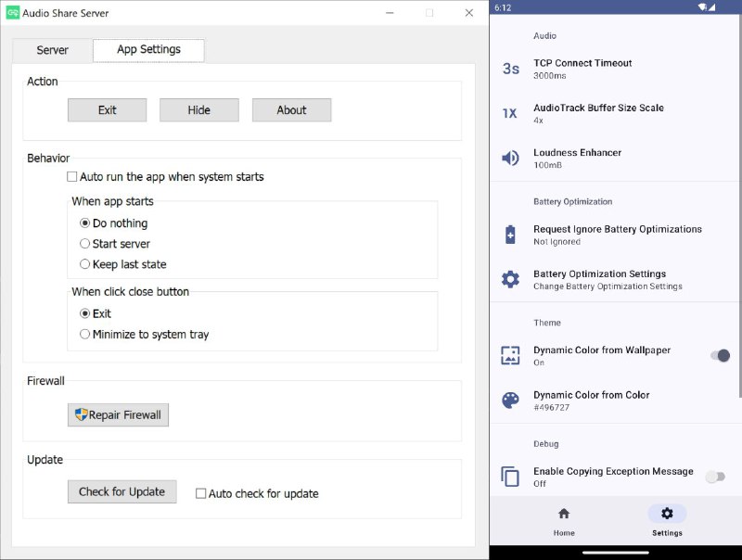The width and height of the screenshot is (742, 560).
Task: Tap the Dynamic Color from Wallpaper image icon
Action: pos(510,355)
